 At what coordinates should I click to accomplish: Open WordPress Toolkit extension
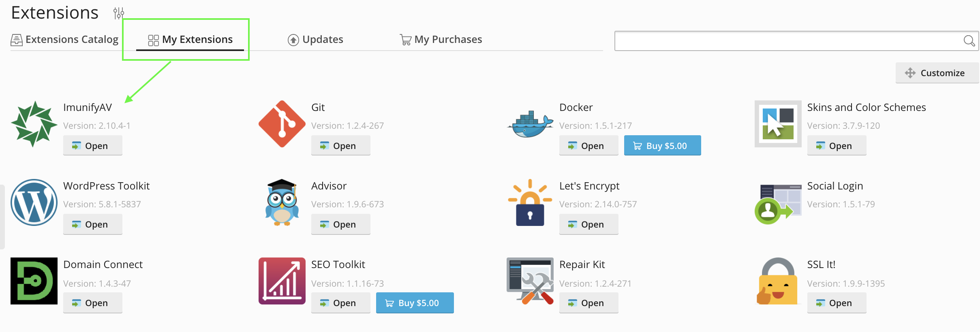[x=93, y=224]
